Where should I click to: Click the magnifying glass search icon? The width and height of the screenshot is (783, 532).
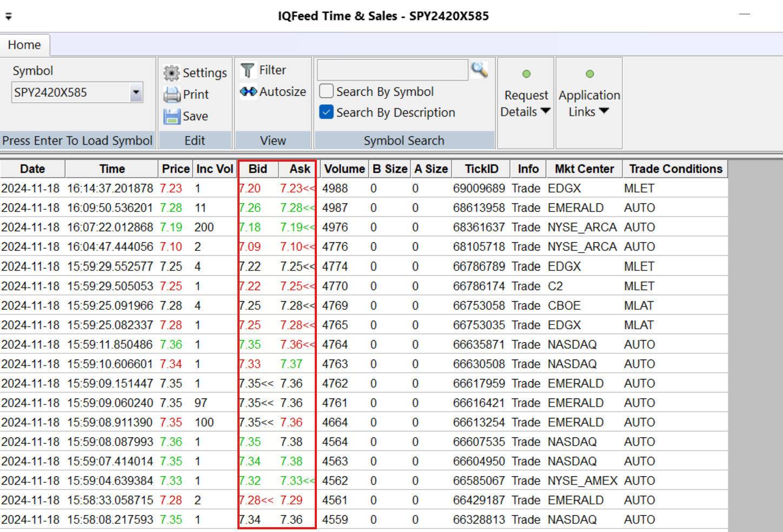click(479, 70)
